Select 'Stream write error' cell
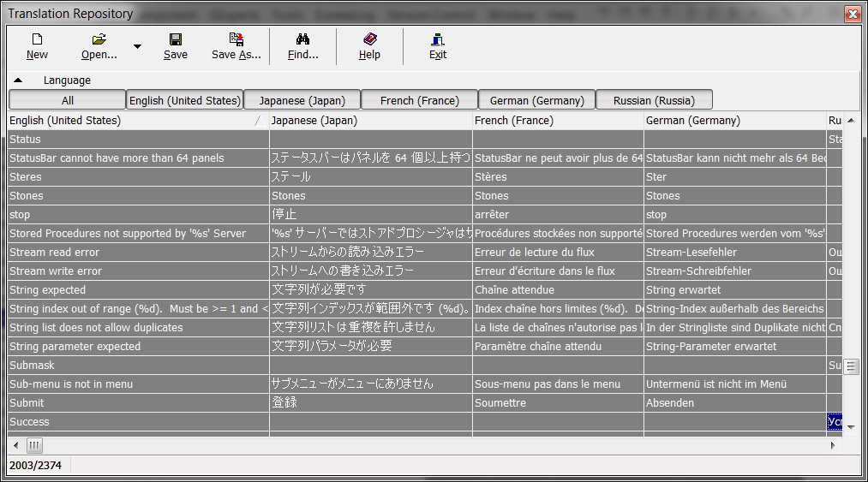This screenshot has height=482, width=868. click(x=139, y=271)
